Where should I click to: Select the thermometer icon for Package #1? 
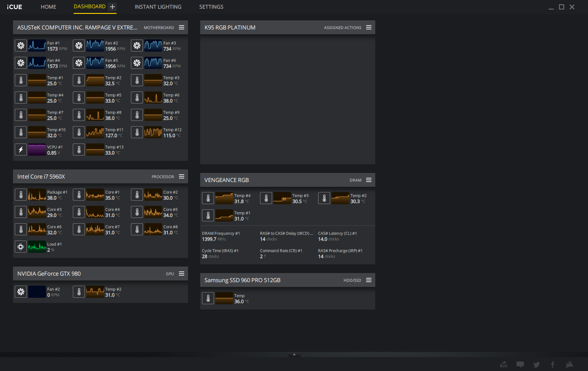(x=21, y=195)
